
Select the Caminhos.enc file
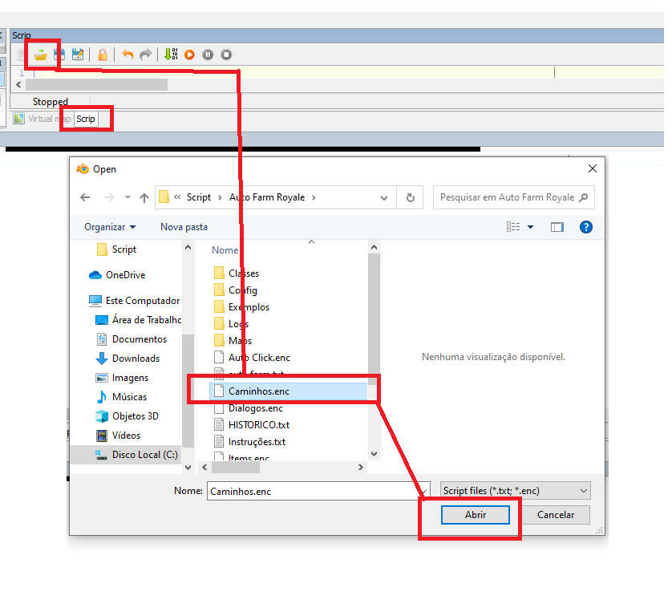click(259, 391)
